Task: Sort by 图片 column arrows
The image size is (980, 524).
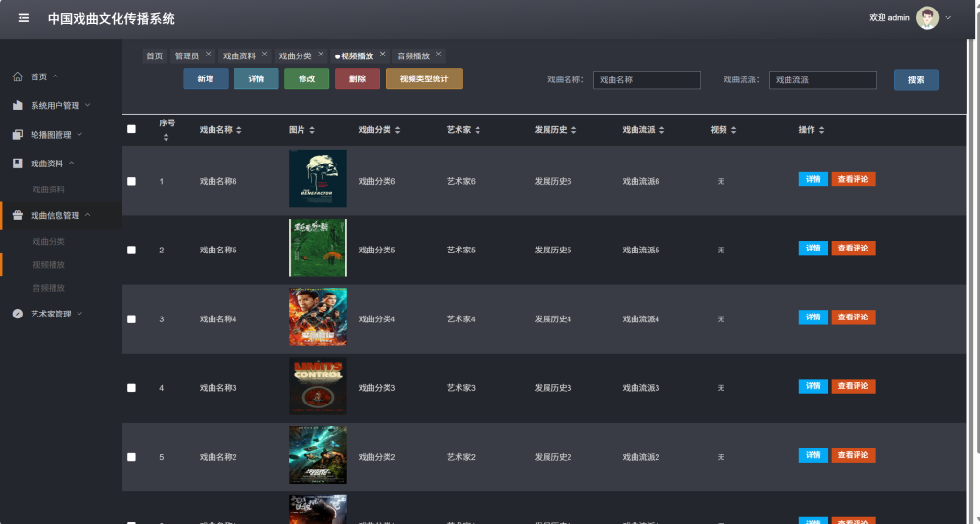Action: click(312, 130)
